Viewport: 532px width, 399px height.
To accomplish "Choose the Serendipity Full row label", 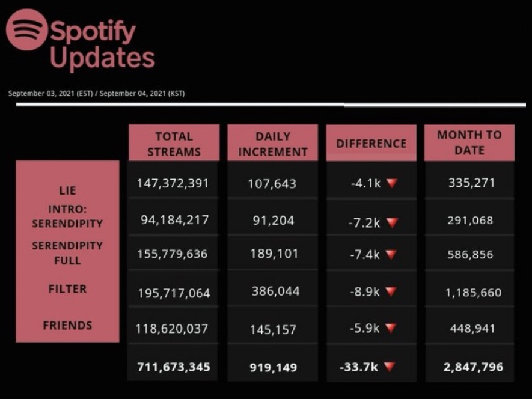I will tap(67, 253).
